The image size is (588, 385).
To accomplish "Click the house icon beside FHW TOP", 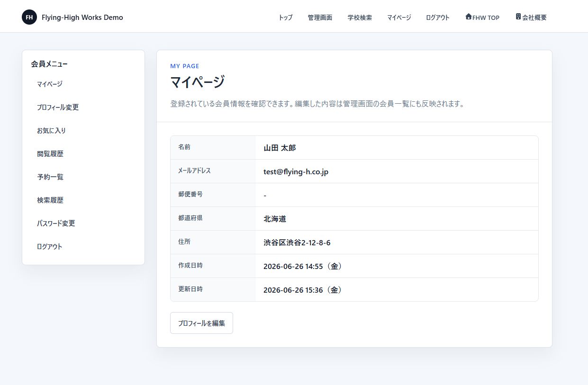I will click(469, 17).
